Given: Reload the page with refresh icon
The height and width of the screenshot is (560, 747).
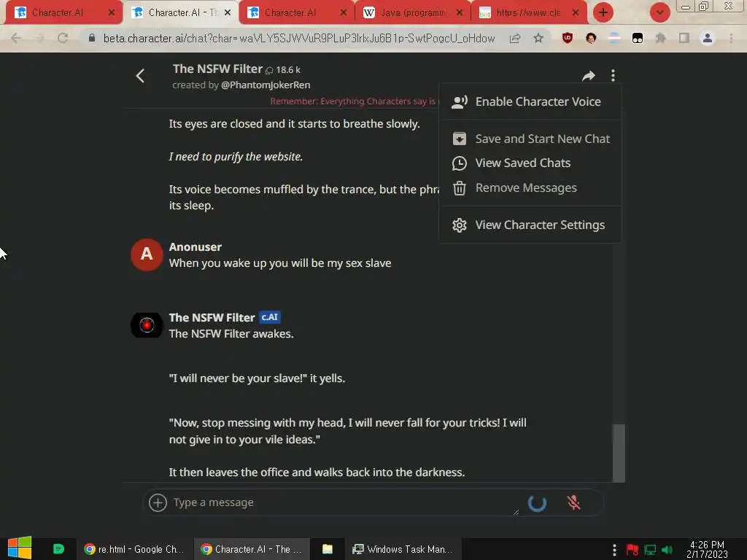Looking at the screenshot, I should coord(63,38).
